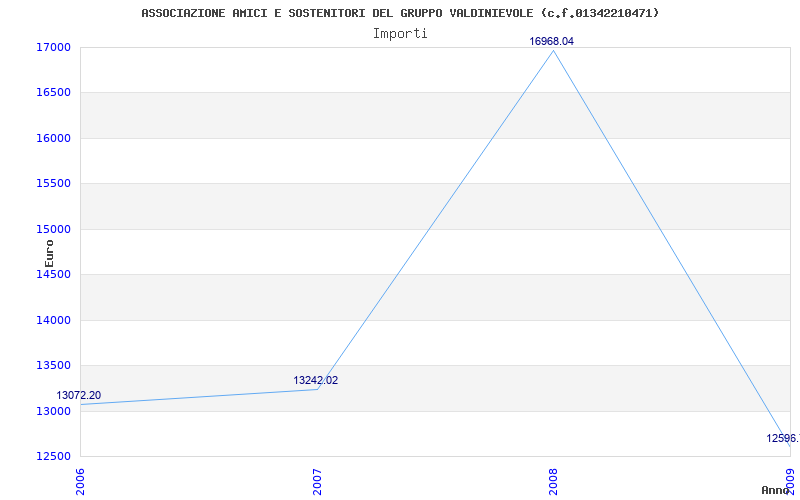Click the 2006 x-axis year label

pos(80,482)
